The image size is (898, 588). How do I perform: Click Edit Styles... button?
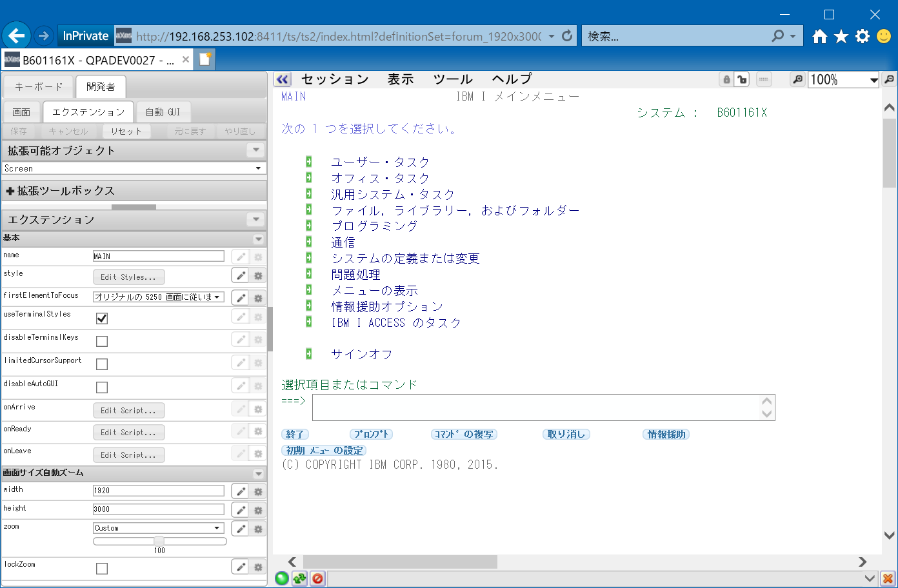coord(128,277)
